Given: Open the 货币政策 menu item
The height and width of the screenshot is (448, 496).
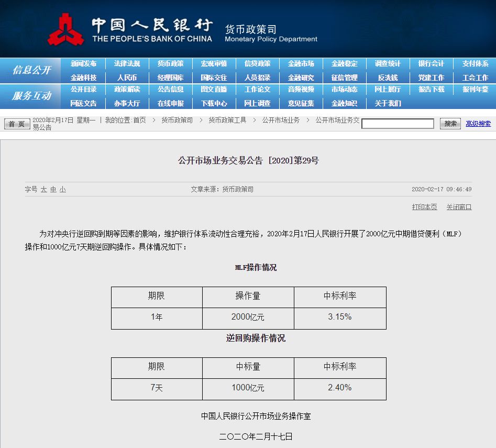Looking at the screenshot, I should (171, 63).
